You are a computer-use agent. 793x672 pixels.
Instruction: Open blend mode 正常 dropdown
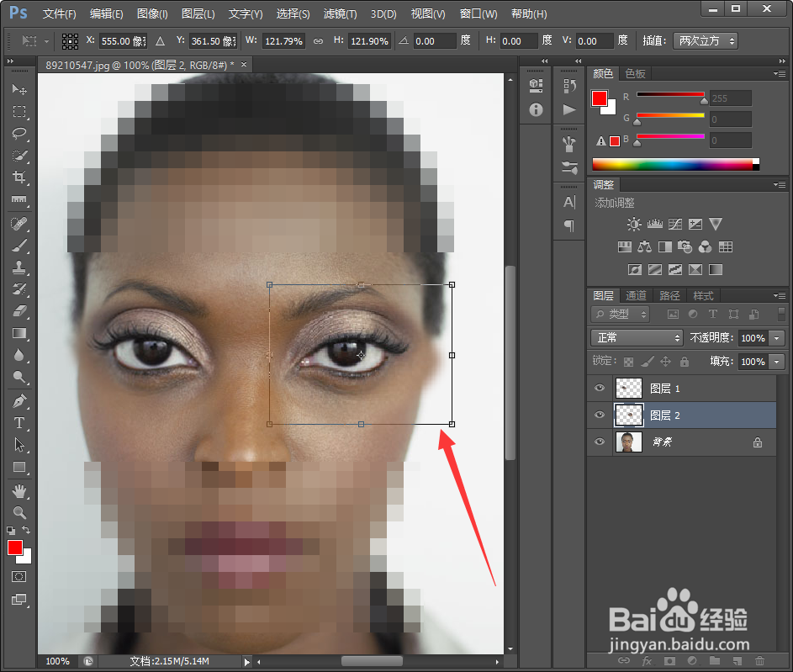point(637,337)
